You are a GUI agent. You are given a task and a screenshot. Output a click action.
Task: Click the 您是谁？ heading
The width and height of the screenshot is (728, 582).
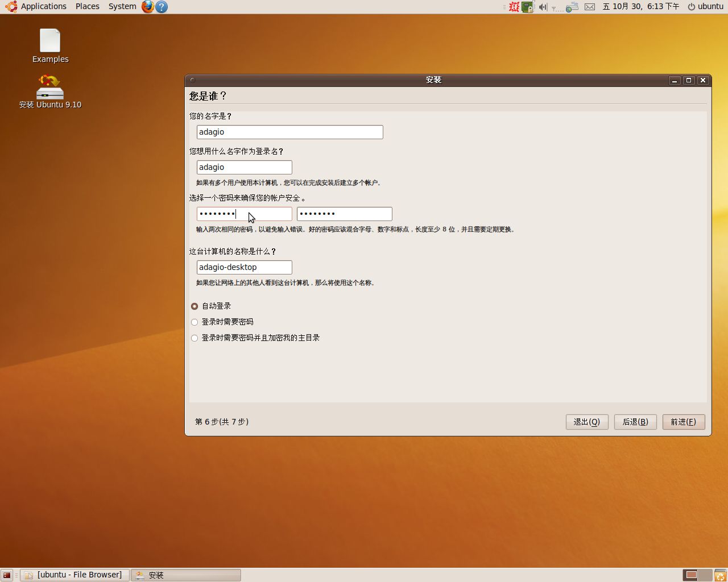click(208, 96)
